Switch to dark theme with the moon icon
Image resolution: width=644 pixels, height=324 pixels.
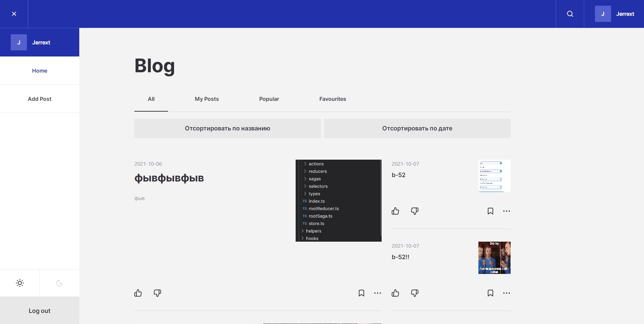(x=59, y=283)
